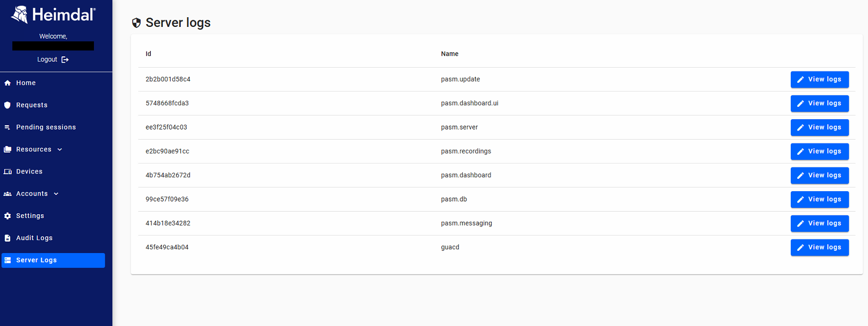Viewport: 868px width, 326px height.
Task: Click the Settings gear icon
Action: click(8, 216)
